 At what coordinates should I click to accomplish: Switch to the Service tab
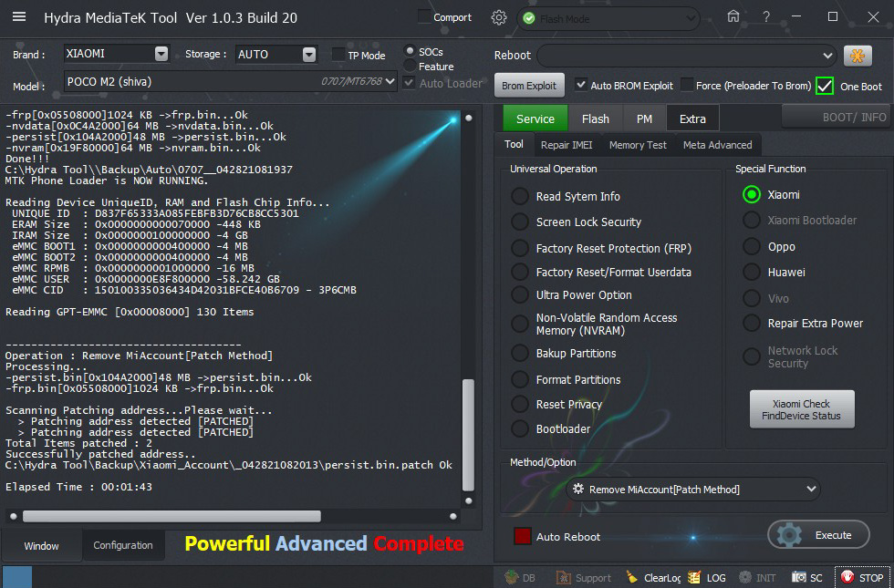pyautogui.click(x=535, y=119)
